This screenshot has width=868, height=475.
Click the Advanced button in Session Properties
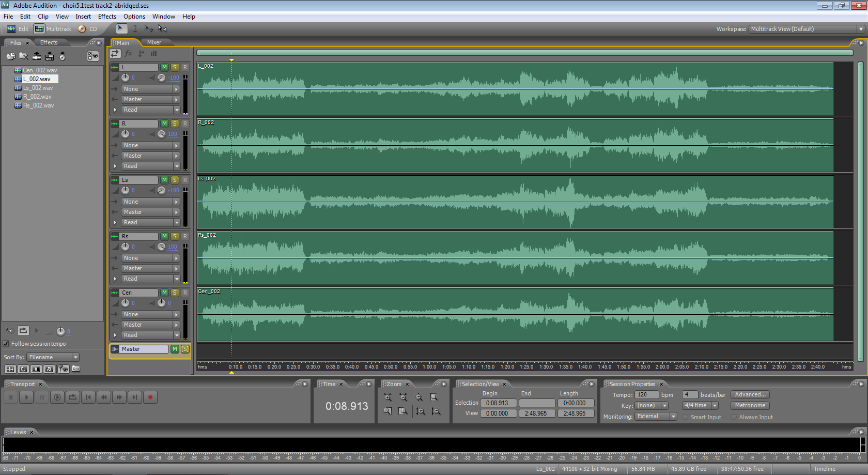pos(750,394)
